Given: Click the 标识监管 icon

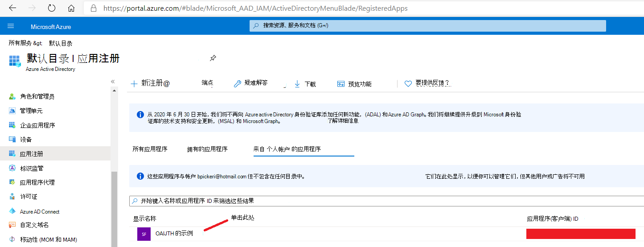Looking at the screenshot, I should point(12,168).
